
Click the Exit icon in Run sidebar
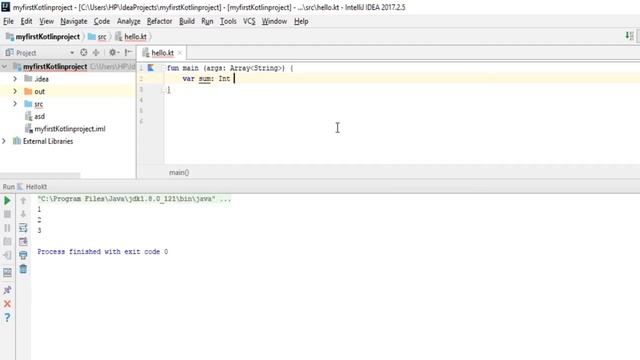[7, 256]
